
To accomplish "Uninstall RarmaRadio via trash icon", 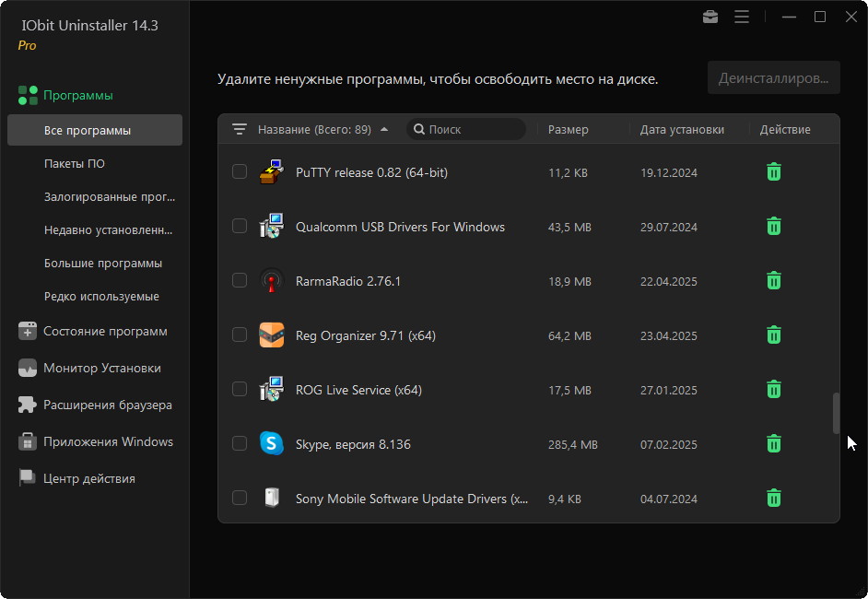I will [x=774, y=281].
